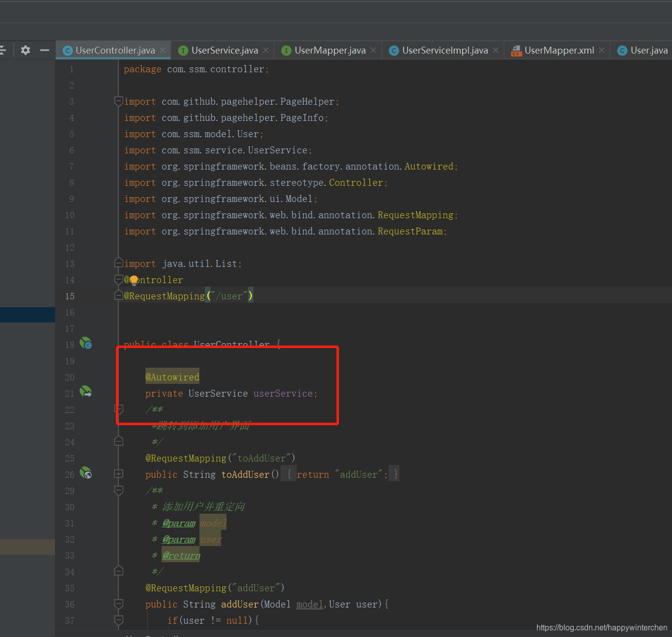Click the @Autowired annotation in code
Image resolution: width=672 pixels, height=637 pixels.
(172, 377)
